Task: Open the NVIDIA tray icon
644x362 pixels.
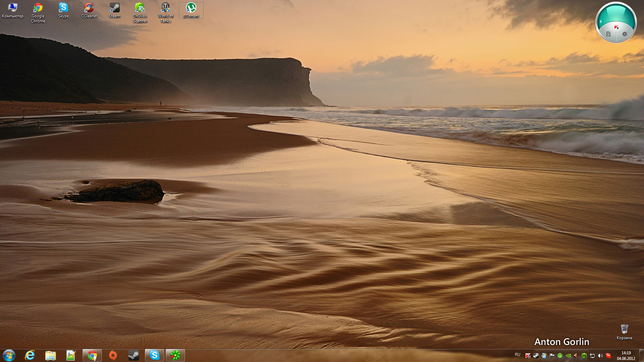Action: click(568, 356)
